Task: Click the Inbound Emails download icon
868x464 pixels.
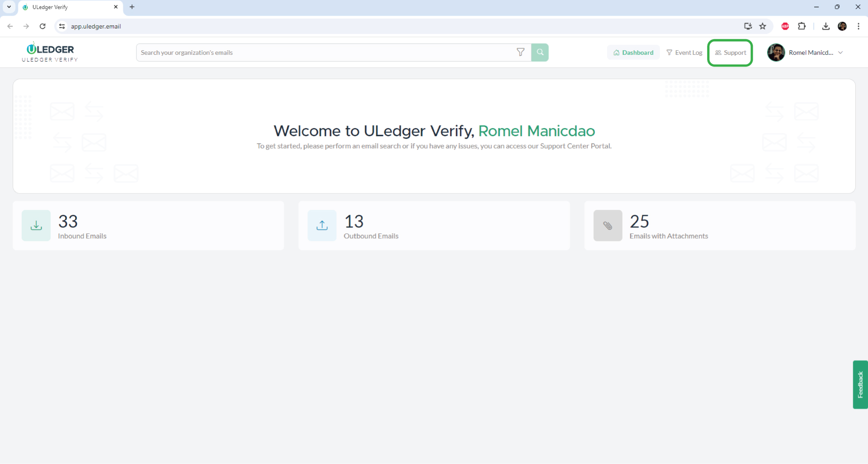Action: [36, 225]
